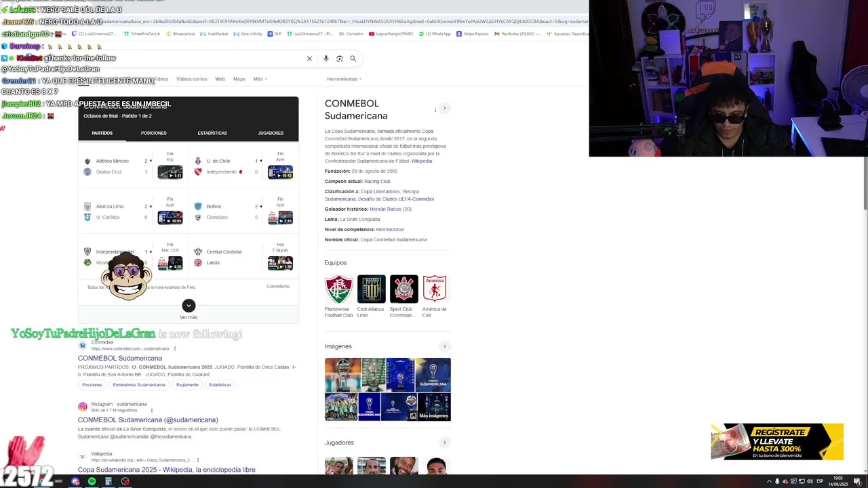Switch to the PARTIDOS tab

[x=102, y=133]
